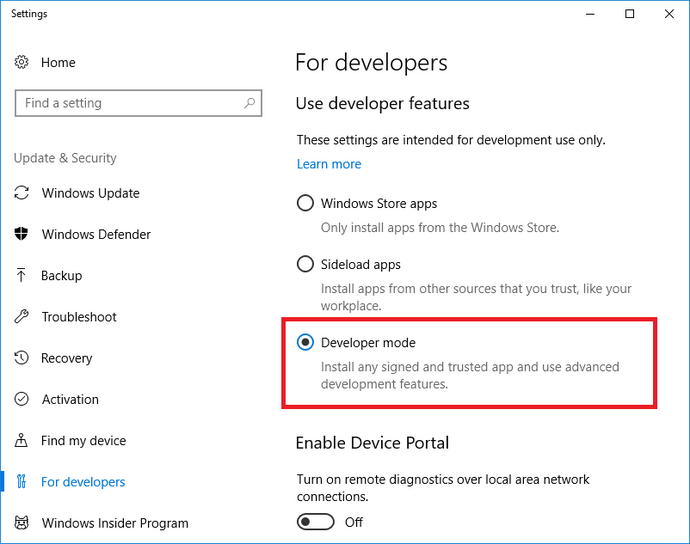This screenshot has width=690, height=544.
Task: Toggle the Enable Device Portal switch
Action: pos(316,522)
